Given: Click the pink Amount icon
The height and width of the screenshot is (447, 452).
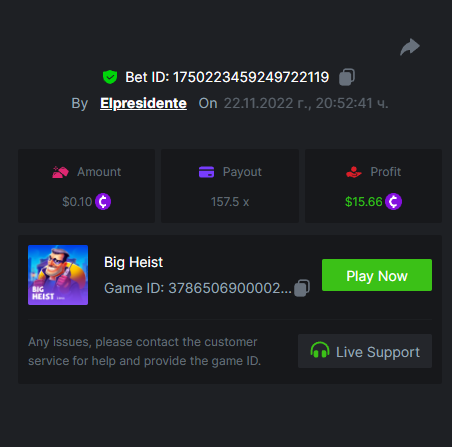Looking at the screenshot, I should [60, 172].
